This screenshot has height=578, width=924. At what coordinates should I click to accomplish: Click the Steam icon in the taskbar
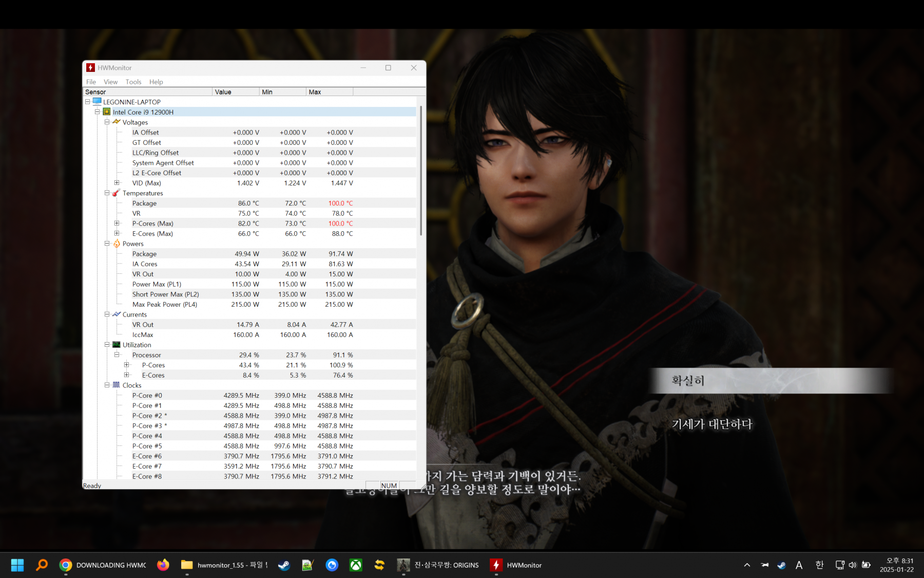tap(283, 565)
